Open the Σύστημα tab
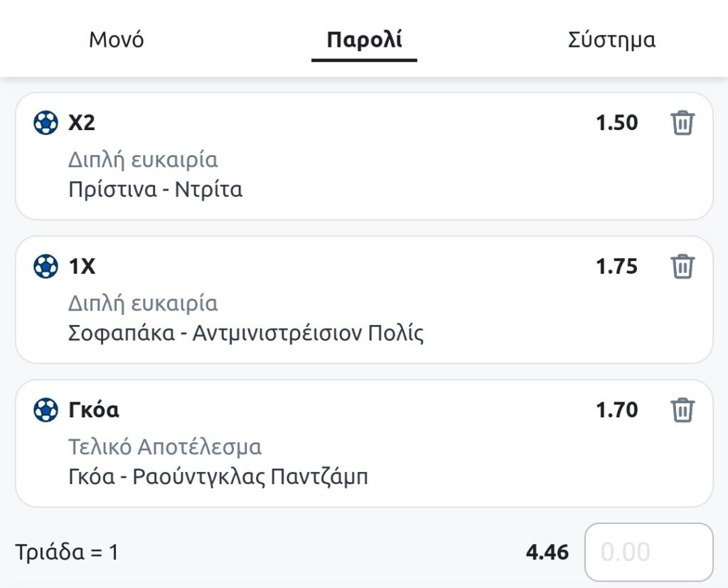 tap(611, 40)
